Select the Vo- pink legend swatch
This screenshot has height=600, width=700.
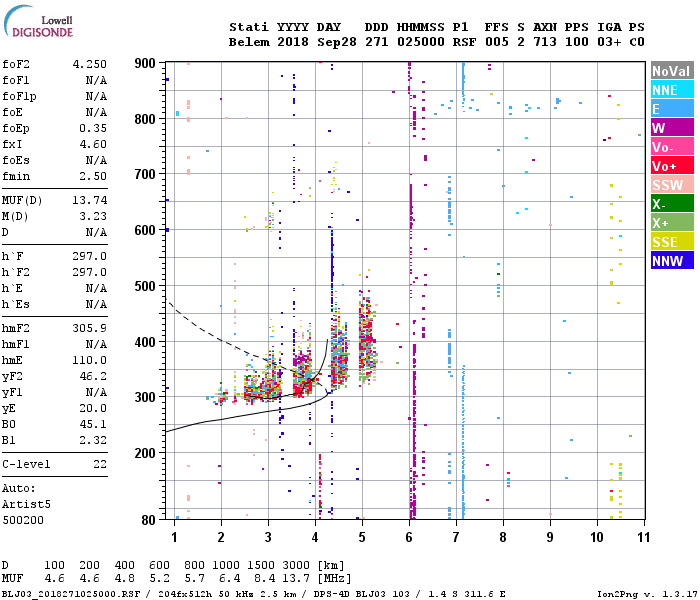coord(672,147)
